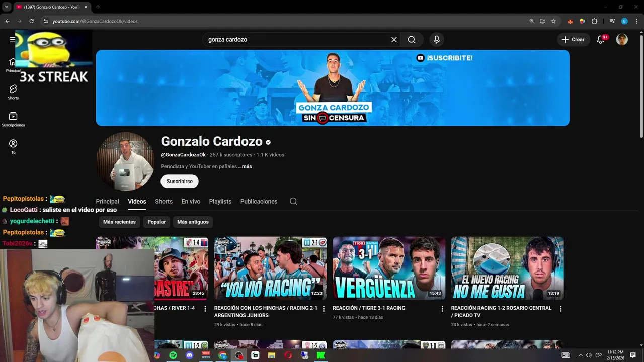The image size is (644, 362).
Task: Click the address bar URL
Action: coord(95,21)
